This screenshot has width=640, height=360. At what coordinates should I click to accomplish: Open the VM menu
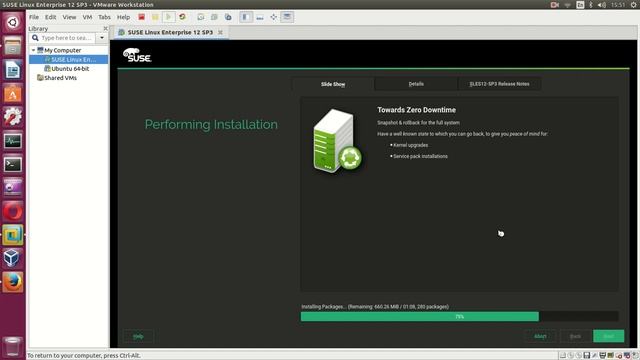[x=87, y=17]
